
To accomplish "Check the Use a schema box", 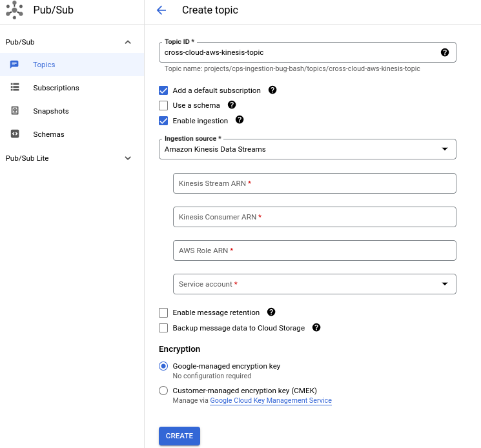I will [x=163, y=105].
